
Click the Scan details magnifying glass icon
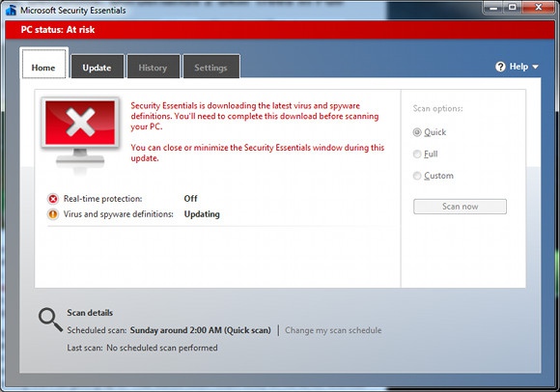[x=50, y=320]
